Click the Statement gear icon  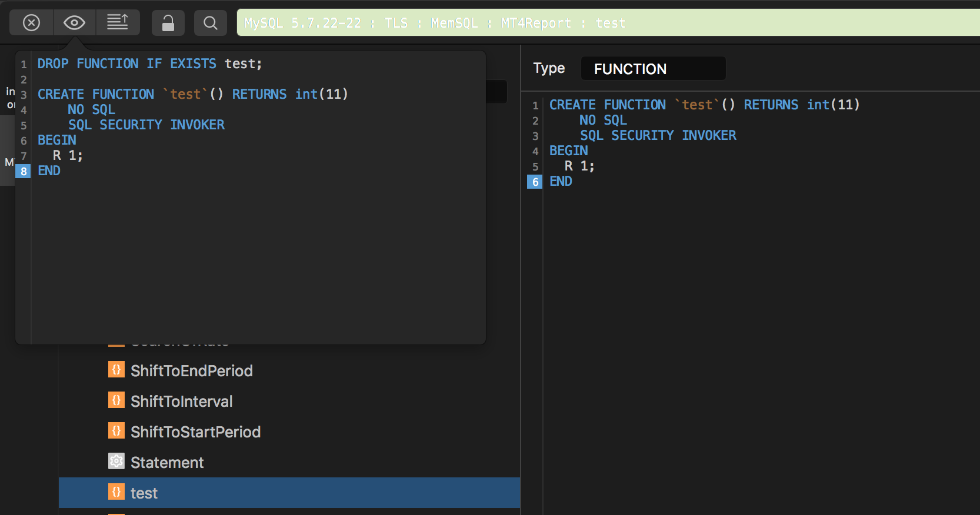point(116,462)
